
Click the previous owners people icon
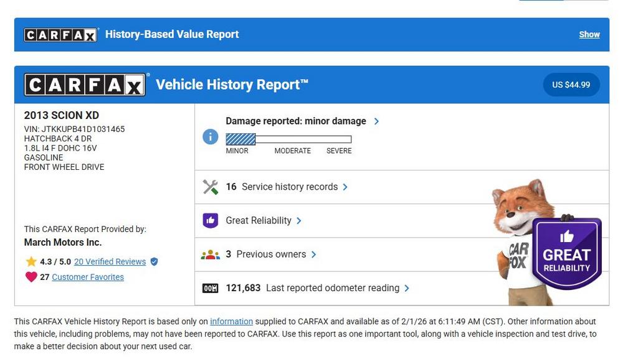(211, 254)
